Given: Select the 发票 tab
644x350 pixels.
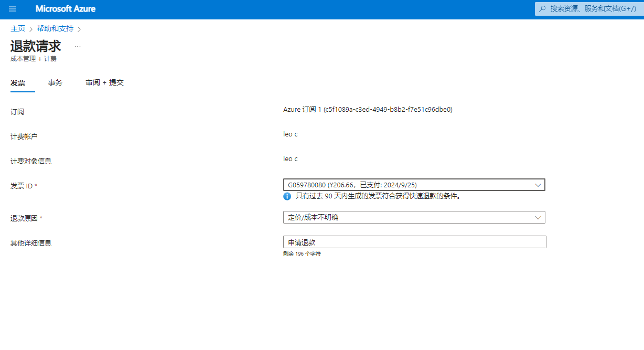Looking at the screenshot, I should point(18,83).
